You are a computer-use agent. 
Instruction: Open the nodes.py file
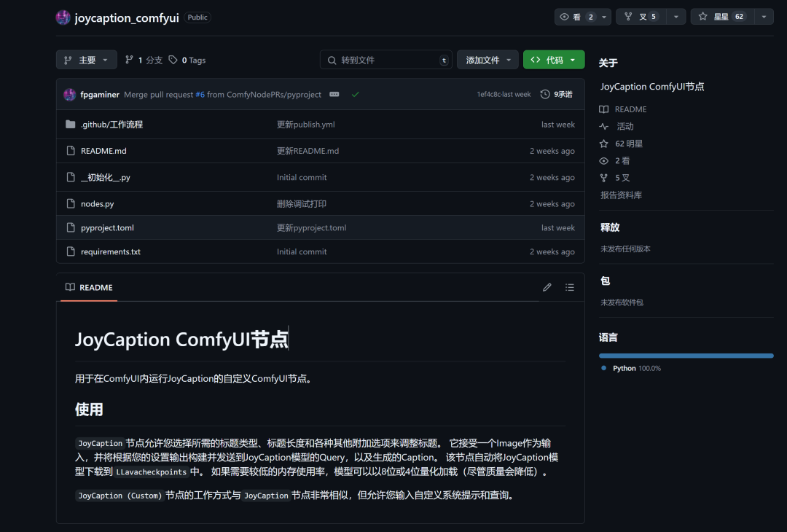[98, 204]
